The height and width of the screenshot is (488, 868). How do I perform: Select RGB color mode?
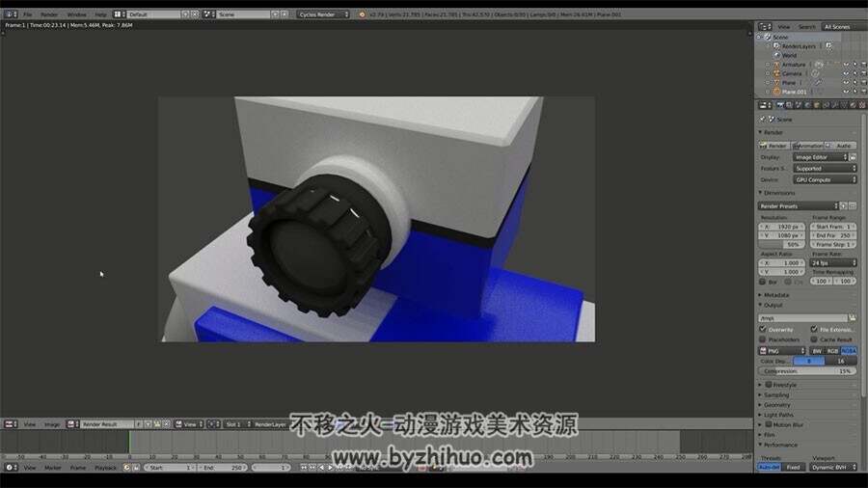click(832, 351)
